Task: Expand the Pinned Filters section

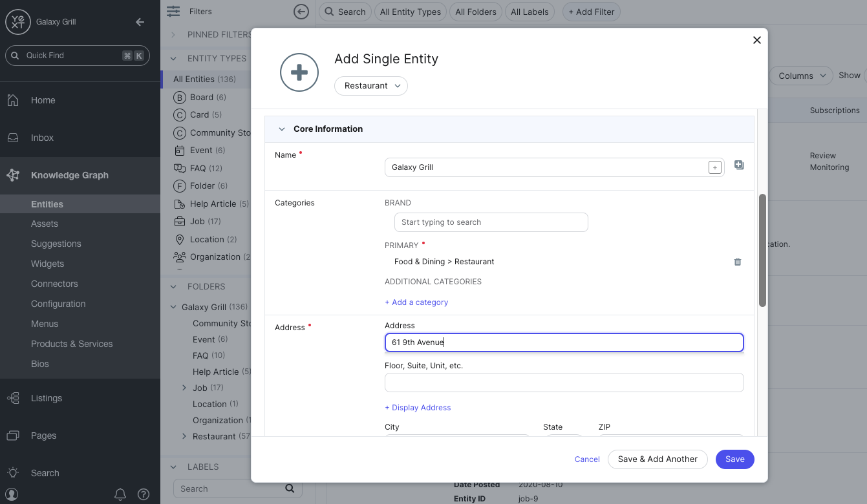Action: pos(173,34)
